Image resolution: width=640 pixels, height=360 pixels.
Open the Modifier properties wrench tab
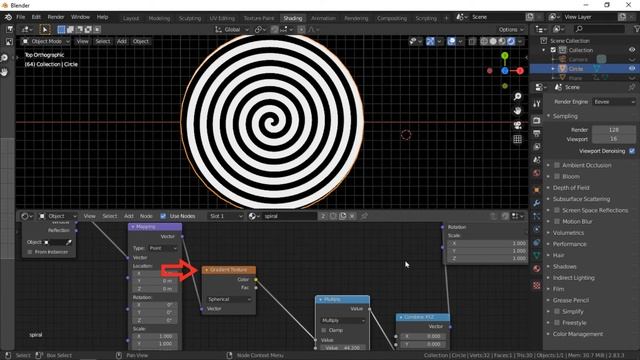point(537,203)
